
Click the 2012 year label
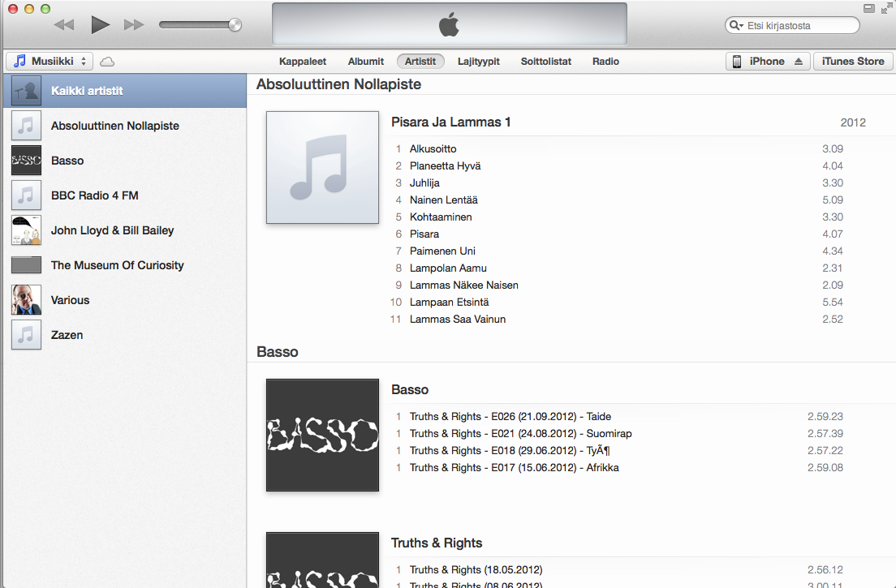point(852,122)
